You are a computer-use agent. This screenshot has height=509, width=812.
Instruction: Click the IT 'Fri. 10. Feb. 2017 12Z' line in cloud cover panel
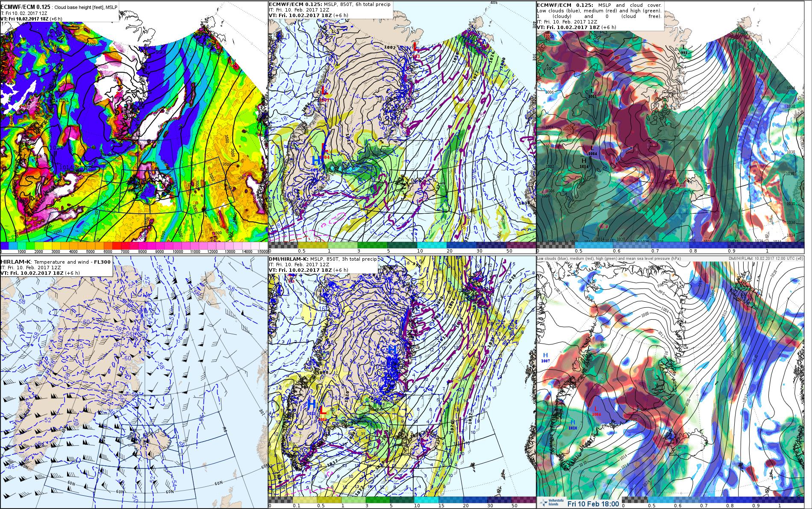tap(568, 21)
